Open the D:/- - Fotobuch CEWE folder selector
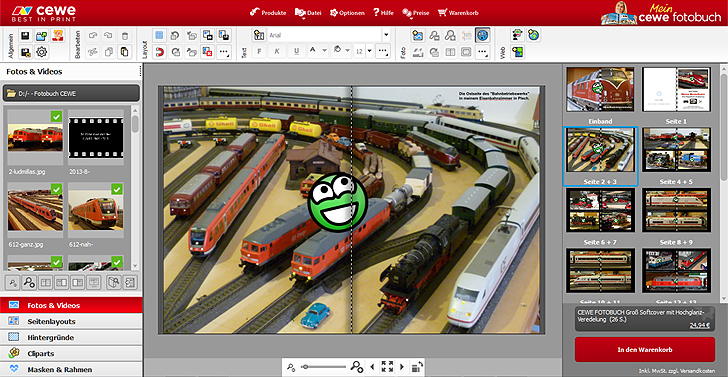Image resolution: width=728 pixels, height=377 pixels. click(x=71, y=93)
